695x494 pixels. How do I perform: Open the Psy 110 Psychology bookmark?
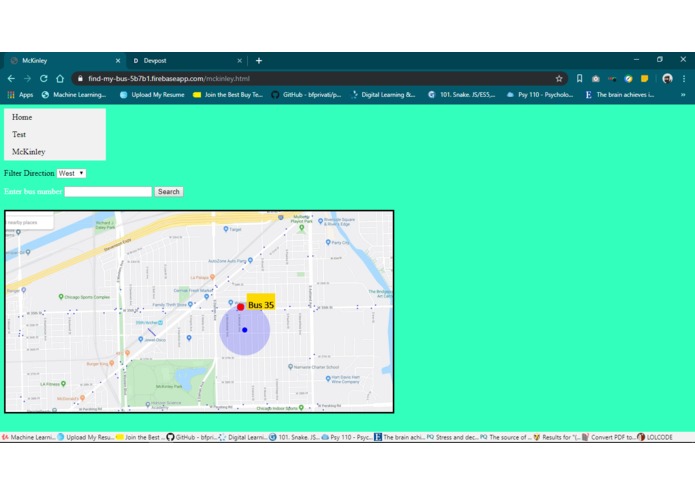[540, 94]
